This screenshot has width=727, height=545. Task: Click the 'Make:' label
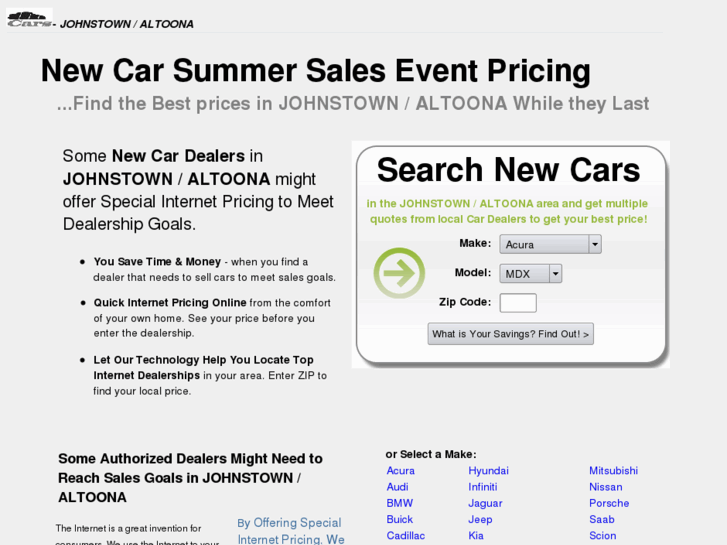coord(475,243)
